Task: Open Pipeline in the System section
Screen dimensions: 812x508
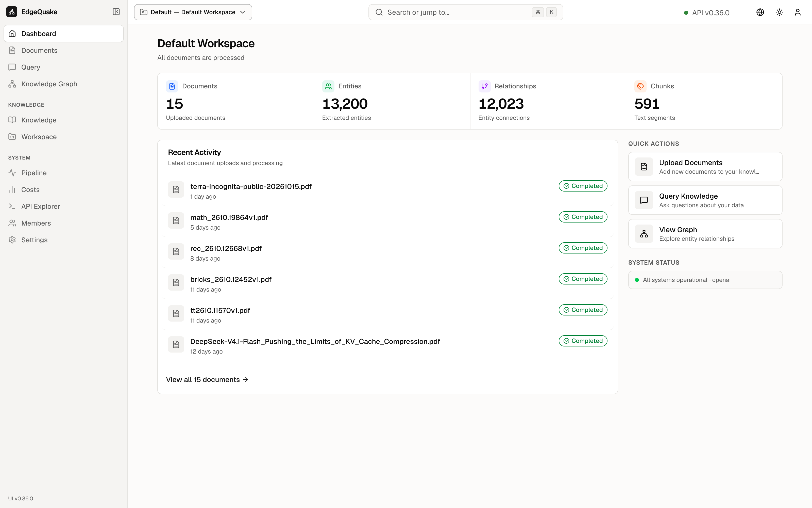Action: [x=64, y=173]
